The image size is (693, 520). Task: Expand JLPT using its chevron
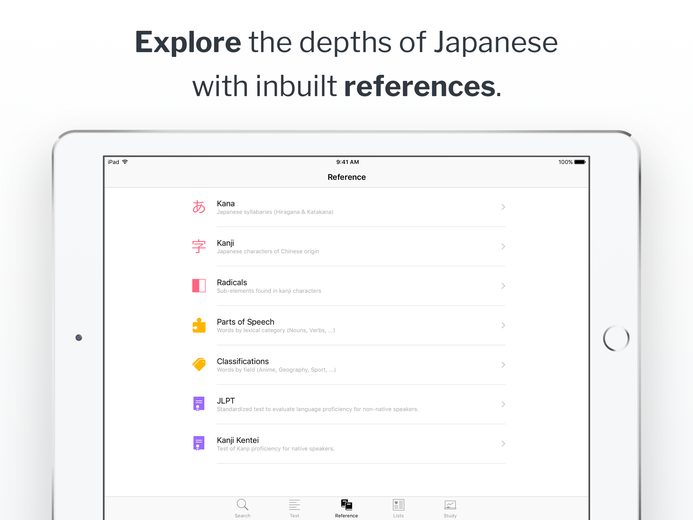(x=503, y=404)
